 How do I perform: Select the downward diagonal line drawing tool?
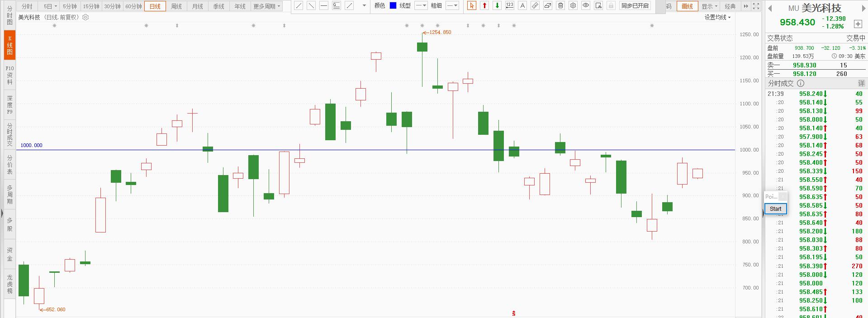tap(311, 5)
